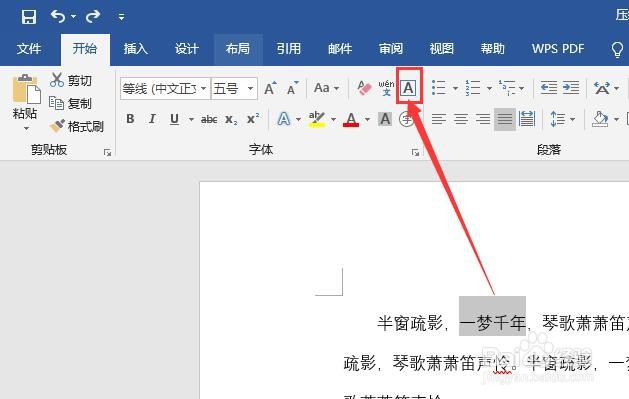Screen dimensions: 629x399
Task: Activate the 格式刷 format painter
Action: click(77, 127)
